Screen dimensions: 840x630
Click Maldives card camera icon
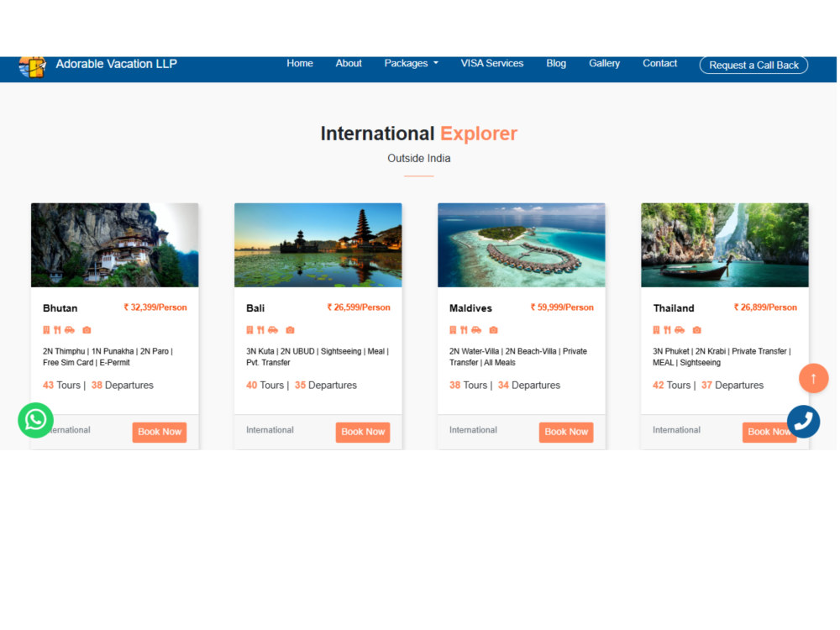(493, 330)
